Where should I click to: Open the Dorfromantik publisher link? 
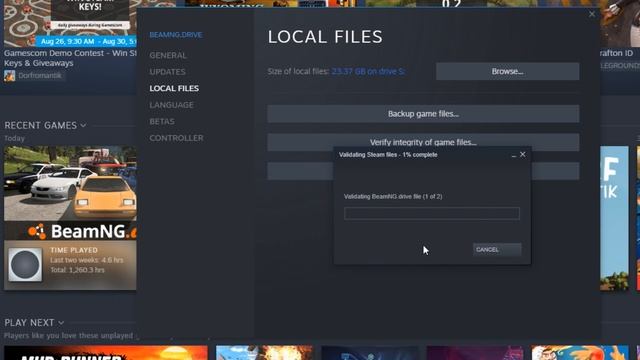tap(40, 76)
